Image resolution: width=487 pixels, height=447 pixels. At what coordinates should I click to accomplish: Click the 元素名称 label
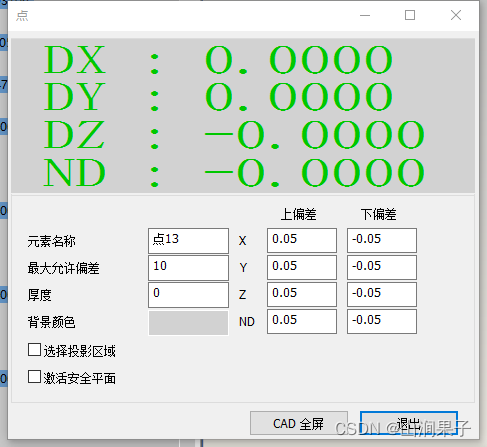click(x=51, y=241)
